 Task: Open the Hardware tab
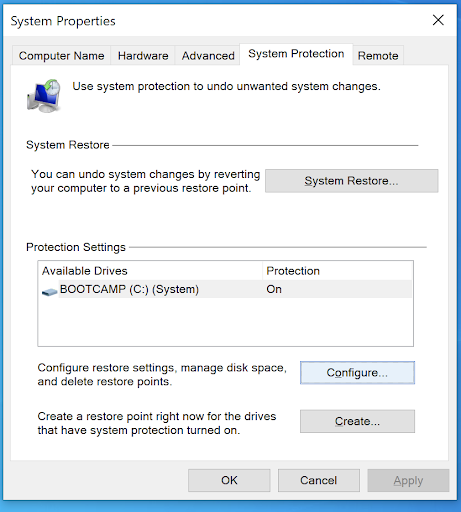[x=143, y=56]
